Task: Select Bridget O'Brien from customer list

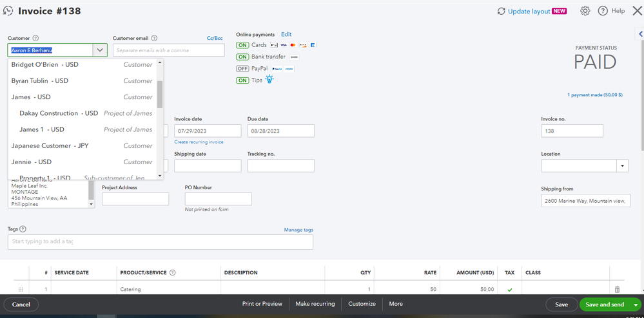Action: click(82, 64)
